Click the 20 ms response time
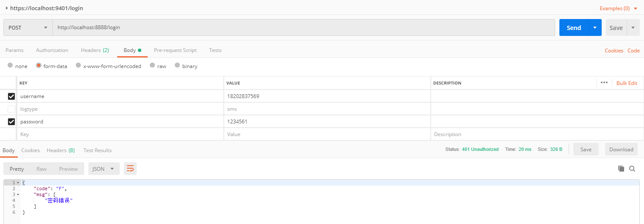The width and height of the screenshot is (644, 224). coord(525,149)
